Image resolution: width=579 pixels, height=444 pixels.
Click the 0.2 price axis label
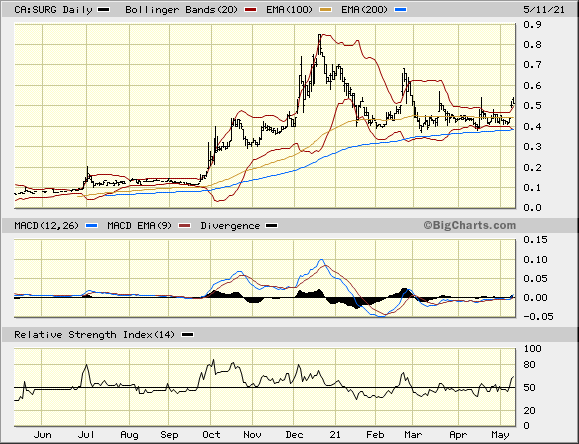point(532,167)
